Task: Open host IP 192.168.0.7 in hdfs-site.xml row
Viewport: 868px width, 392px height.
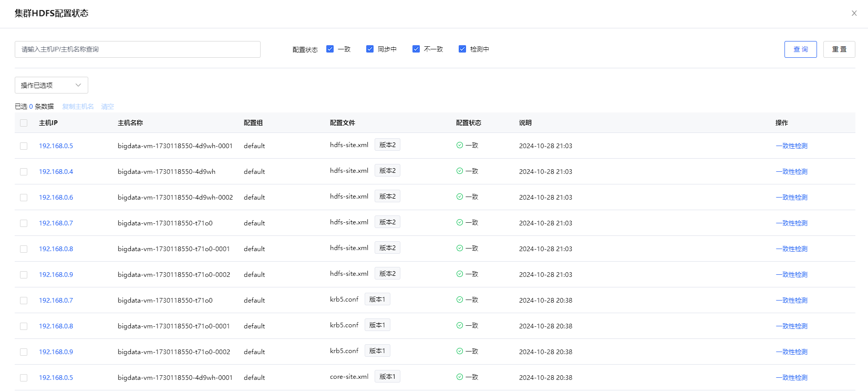Action: tap(56, 223)
